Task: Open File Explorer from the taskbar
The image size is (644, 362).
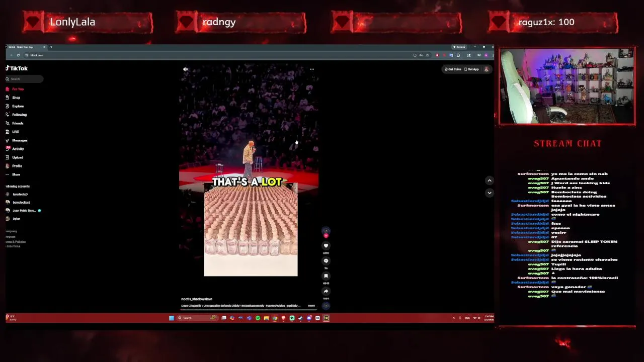Action: [266, 318]
